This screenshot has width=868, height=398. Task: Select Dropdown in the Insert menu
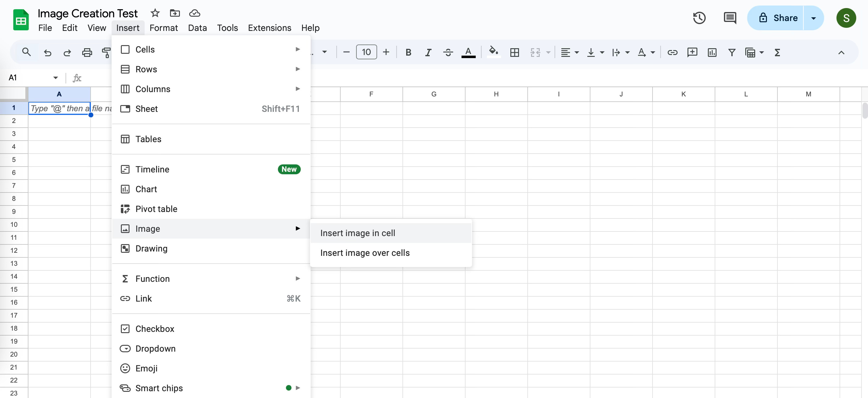(x=211, y=349)
